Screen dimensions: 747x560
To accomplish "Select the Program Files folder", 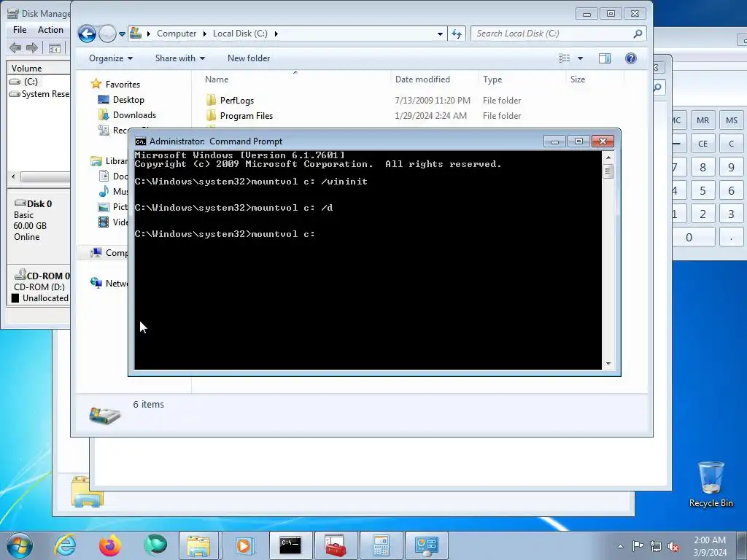I will (x=247, y=116).
